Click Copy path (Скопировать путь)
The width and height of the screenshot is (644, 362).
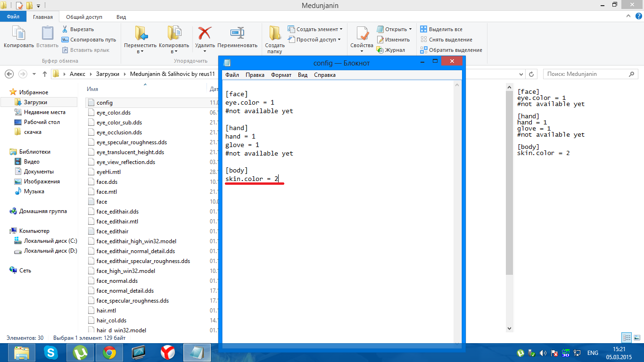click(x=89, y=40)
